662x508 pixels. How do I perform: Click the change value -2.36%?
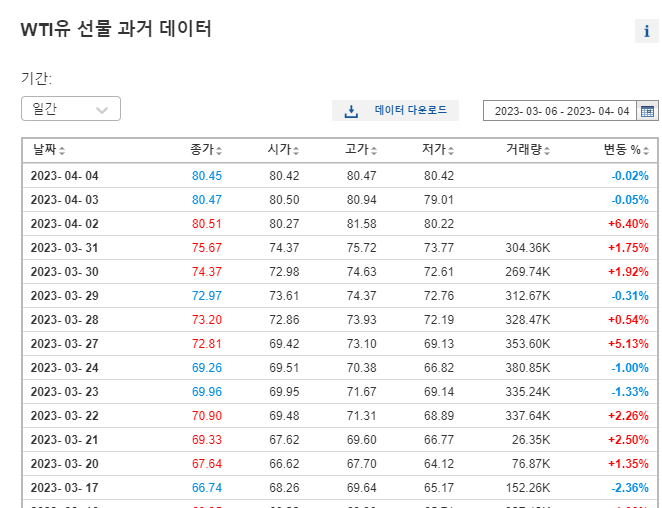(630, 489)
